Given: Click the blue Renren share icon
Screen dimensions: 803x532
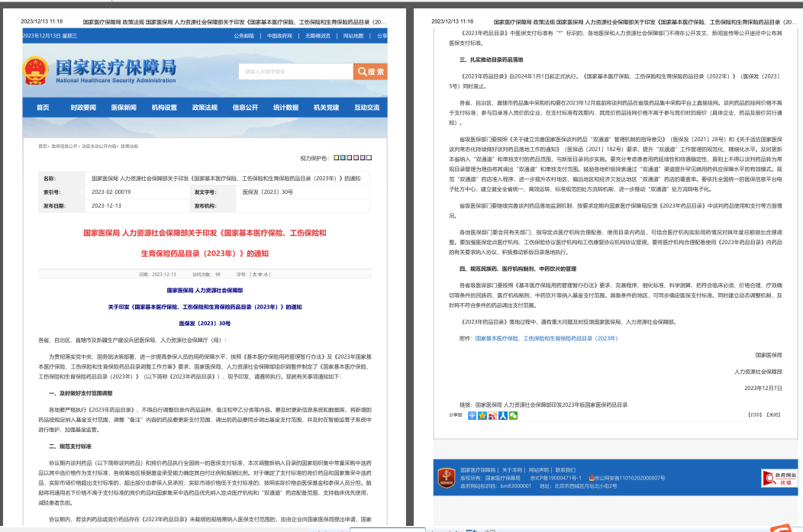Looking at the screenshot, I should (x=503, y=415).
